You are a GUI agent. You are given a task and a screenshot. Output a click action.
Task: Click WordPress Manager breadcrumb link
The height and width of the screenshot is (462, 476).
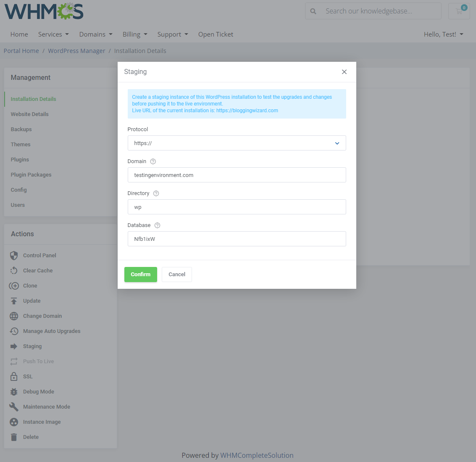[76, 51]
